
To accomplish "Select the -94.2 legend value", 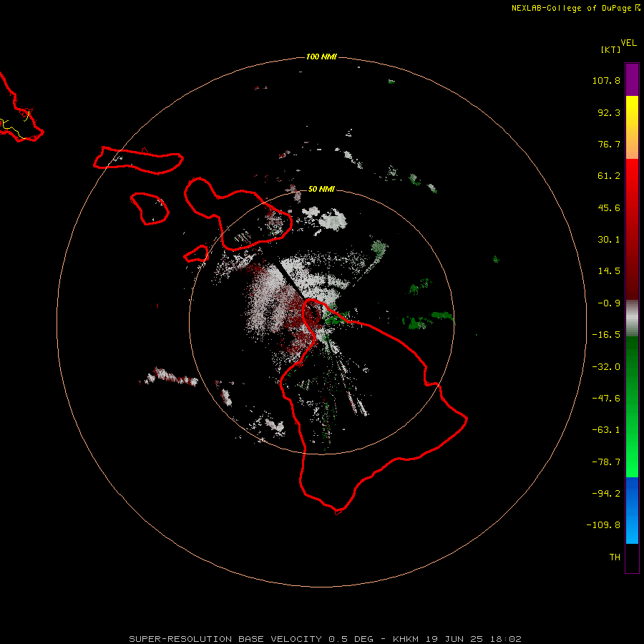I will [x=606, y=494].
